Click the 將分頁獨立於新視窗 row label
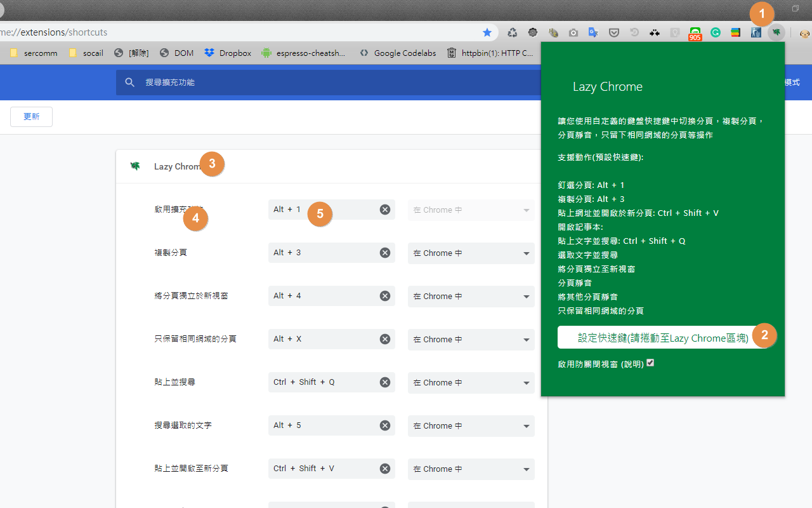812x508 pixels. pos(191,296)
